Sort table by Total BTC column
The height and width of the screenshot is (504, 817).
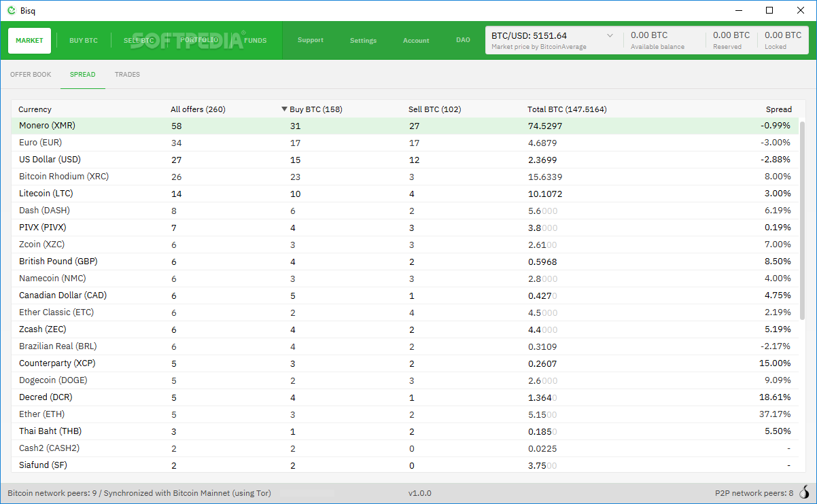click(x=567, y=109)
